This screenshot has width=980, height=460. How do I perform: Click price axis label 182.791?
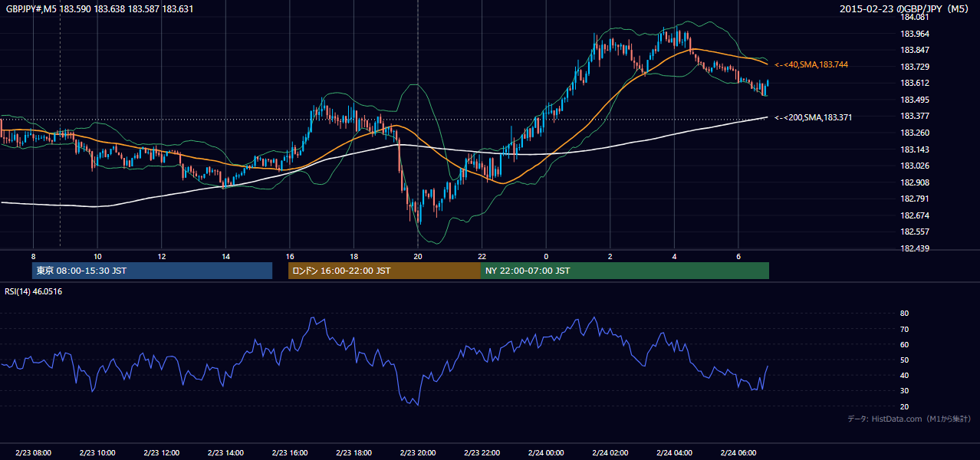coord(915,199)
